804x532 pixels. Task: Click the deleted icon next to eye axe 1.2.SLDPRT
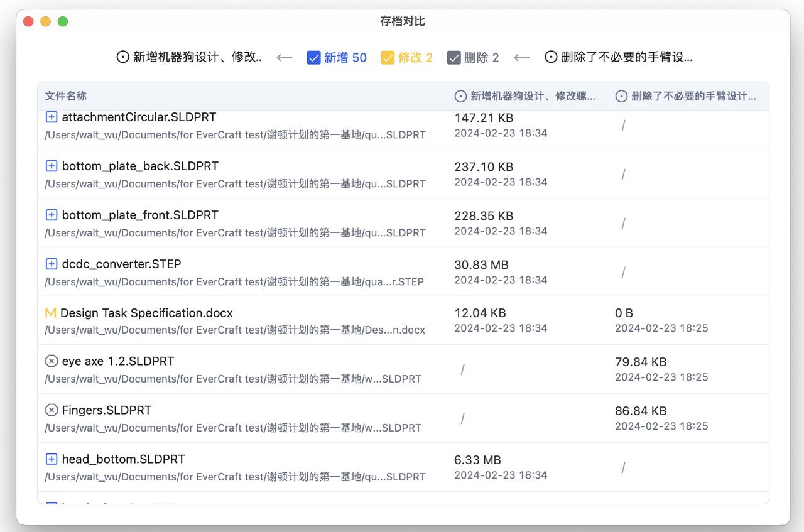click(52, 361)
